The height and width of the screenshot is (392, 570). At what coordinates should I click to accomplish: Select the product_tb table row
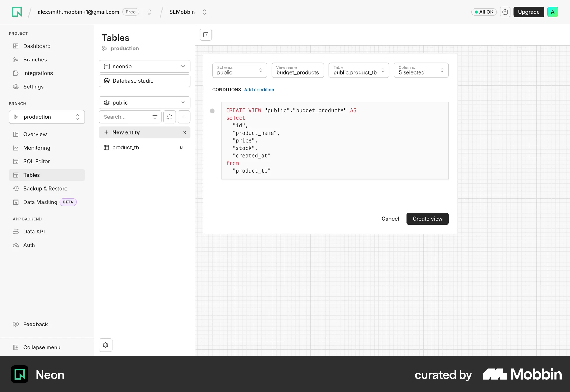[145, 148]
